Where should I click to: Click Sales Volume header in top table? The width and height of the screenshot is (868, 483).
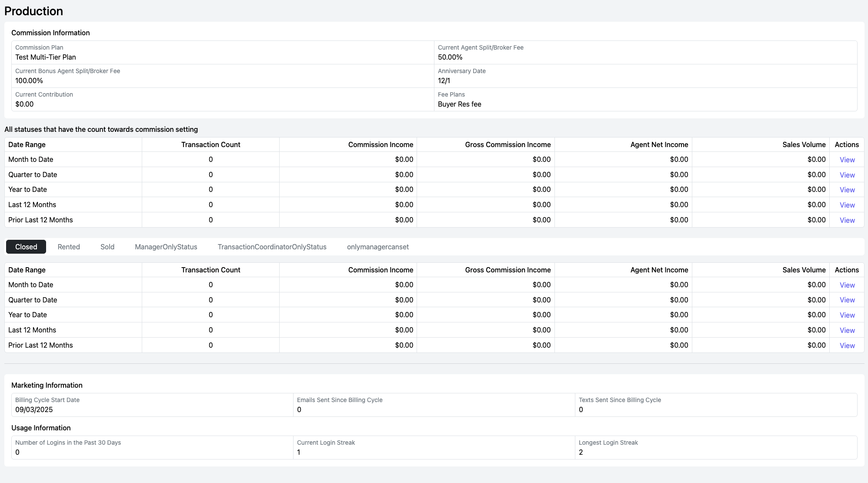click(x=804, y=144)
